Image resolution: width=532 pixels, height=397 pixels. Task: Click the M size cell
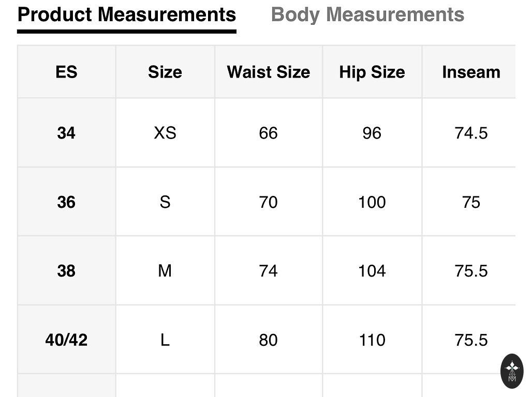pyautogui.click(x=165, y=270)
